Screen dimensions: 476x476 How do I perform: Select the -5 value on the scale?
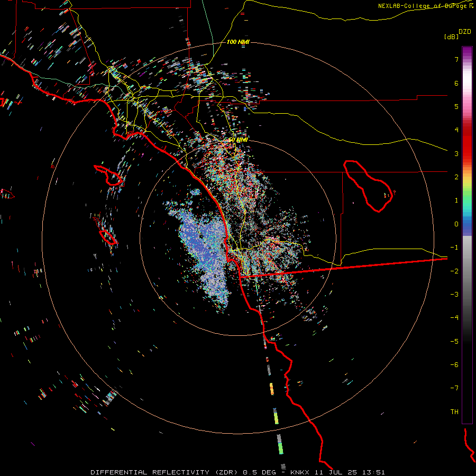454,342
